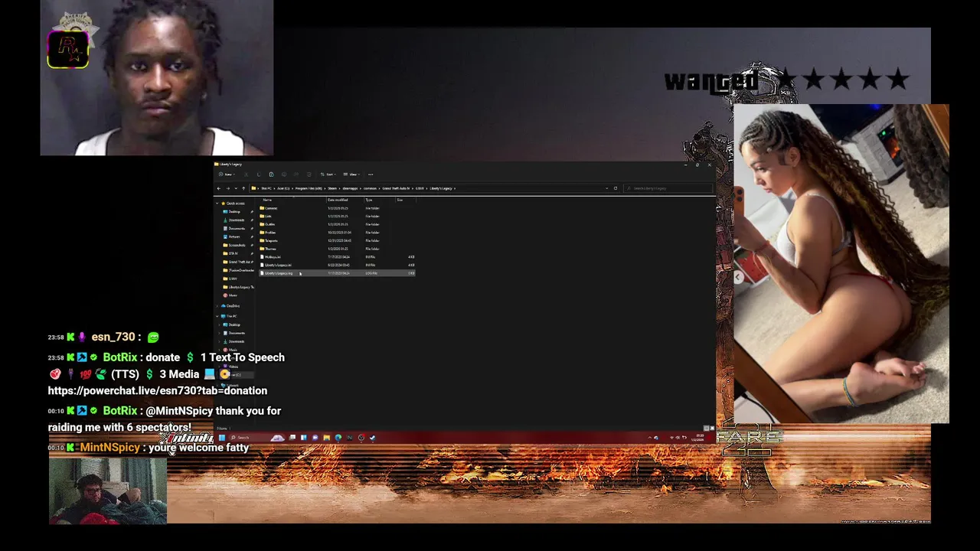Image resolution: width=980 pixels, height=551 pixels.
Task: Click the Rename icon in the Explorer toolbar
Action: tap(284, 174)
